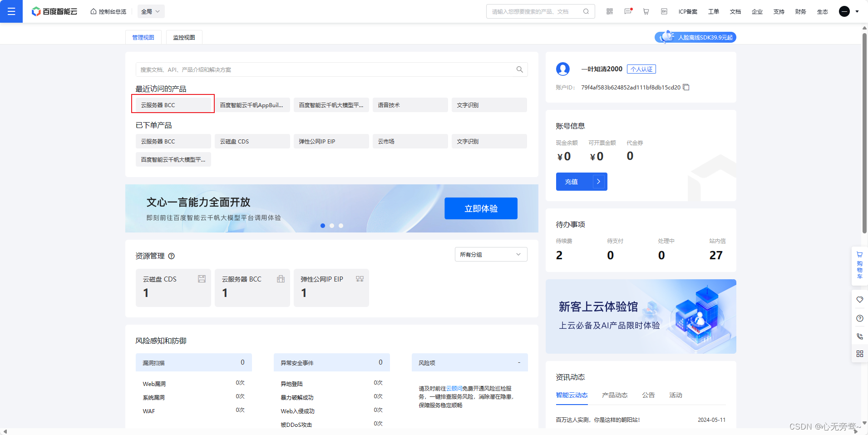Open recently visited 语音技术
Screen dimensions: 868x435
point(410,105)
